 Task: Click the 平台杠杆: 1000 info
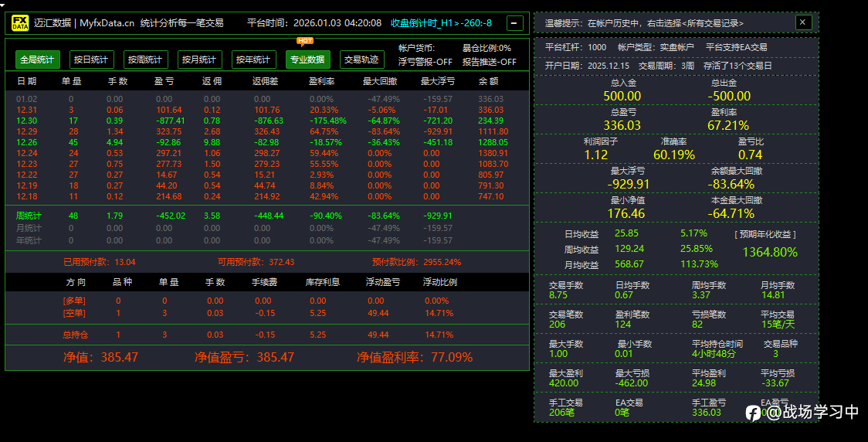576,47
